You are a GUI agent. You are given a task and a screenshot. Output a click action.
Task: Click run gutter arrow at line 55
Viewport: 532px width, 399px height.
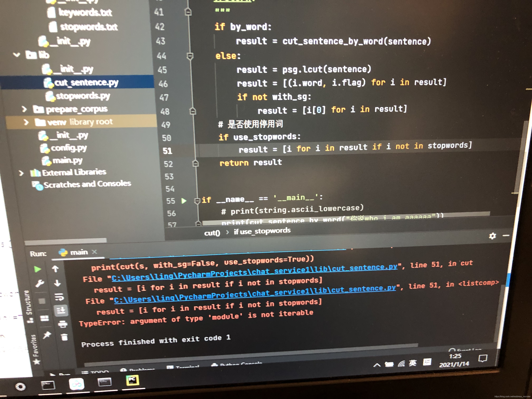(x=184, y=201)
